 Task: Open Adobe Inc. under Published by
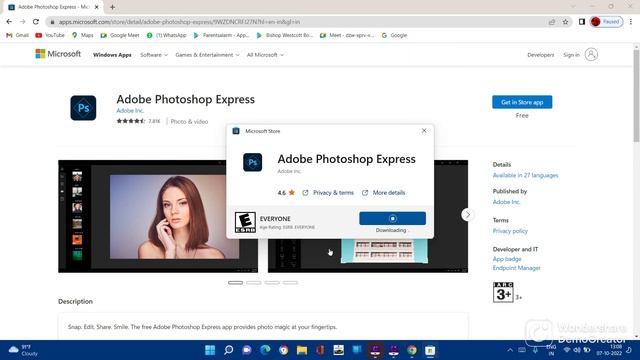click(506, 202)
